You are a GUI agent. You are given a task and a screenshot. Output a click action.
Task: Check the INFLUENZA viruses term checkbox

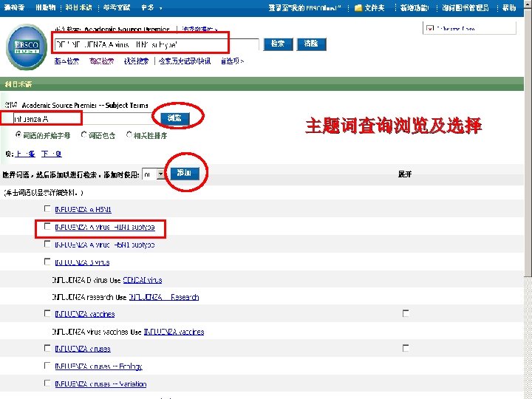[47, 348]
